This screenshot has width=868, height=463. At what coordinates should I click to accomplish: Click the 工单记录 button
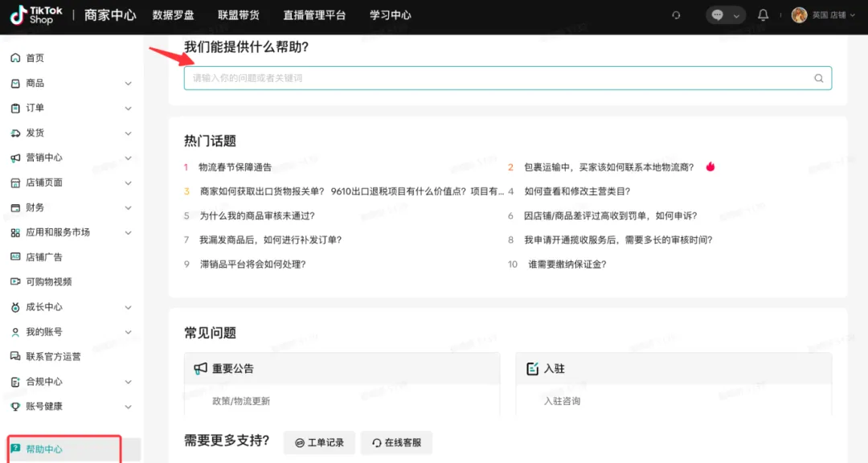coord(319,443)
